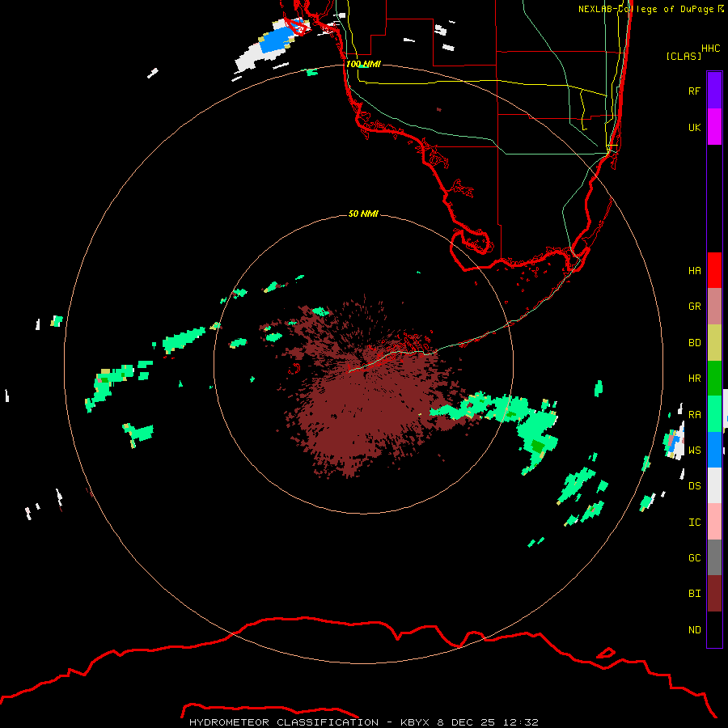728x728 pixels.
Task: Select the 'IC' legend label
Action: 694,522
